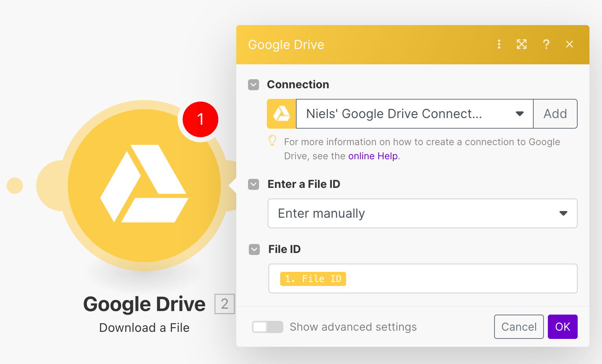Open the online Help link
Image resolution: width=602 pixels, height=364 pixels.
[373, 156]
